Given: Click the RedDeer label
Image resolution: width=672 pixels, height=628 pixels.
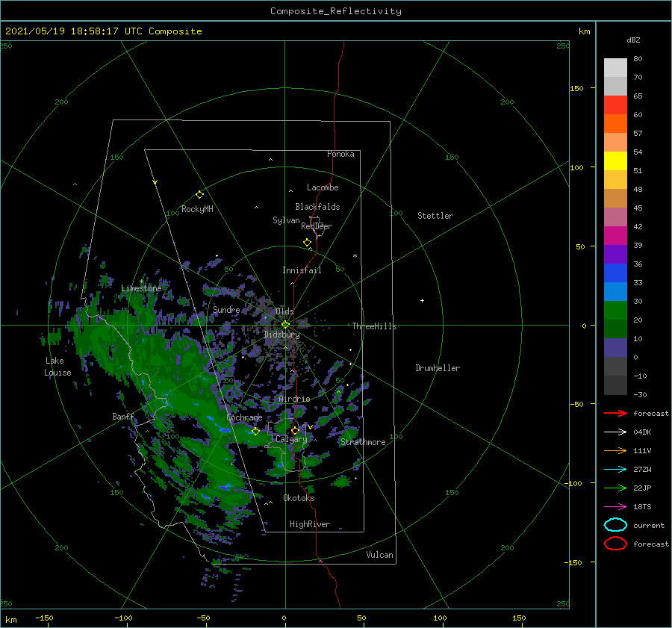Looking at the screenshot, I should 317,226.
